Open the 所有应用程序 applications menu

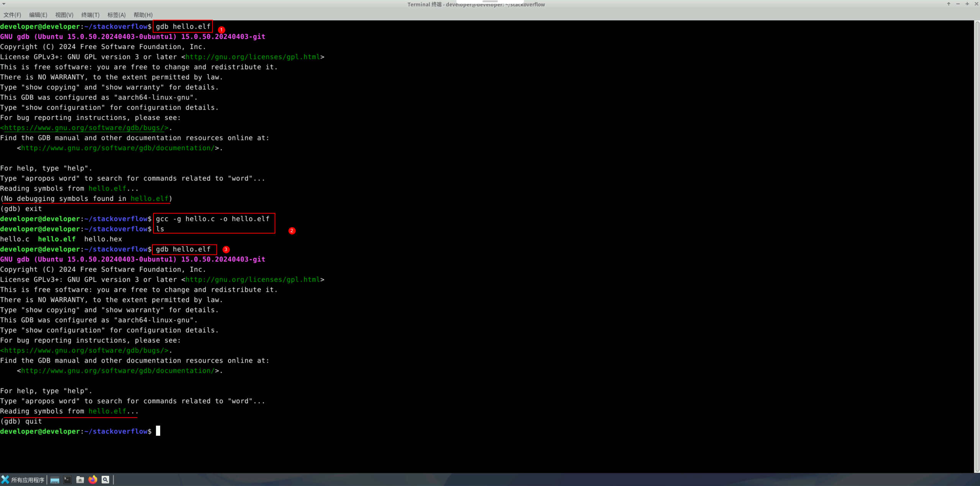(x=23, y=479)
